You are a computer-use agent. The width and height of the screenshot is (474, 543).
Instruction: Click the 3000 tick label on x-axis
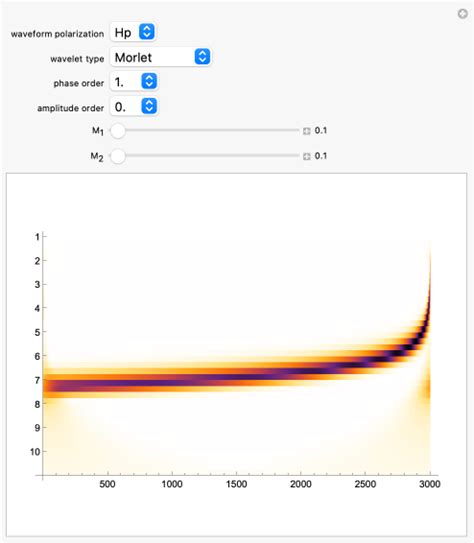(x=430, y=484)
